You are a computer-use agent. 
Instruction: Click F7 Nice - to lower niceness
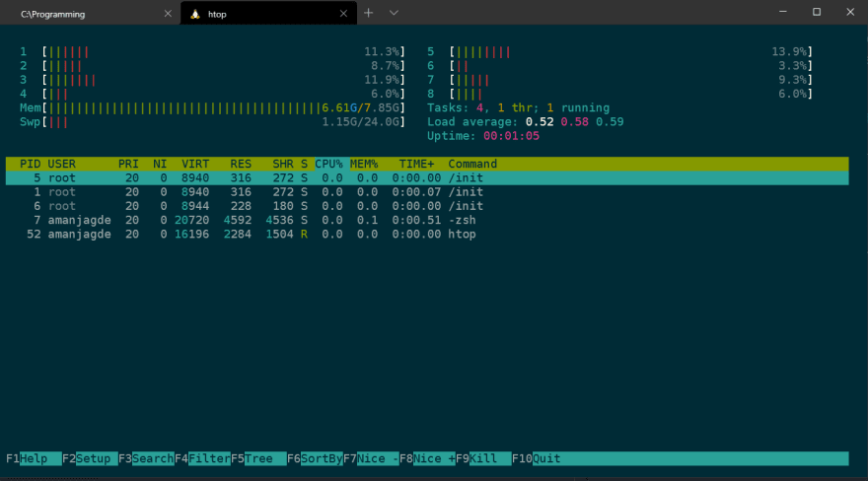(371, 458)
